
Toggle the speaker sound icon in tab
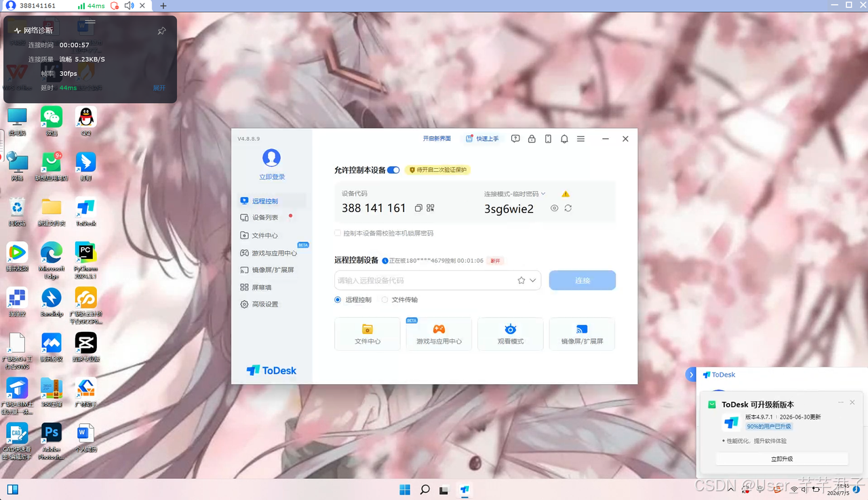click(130, 5)
